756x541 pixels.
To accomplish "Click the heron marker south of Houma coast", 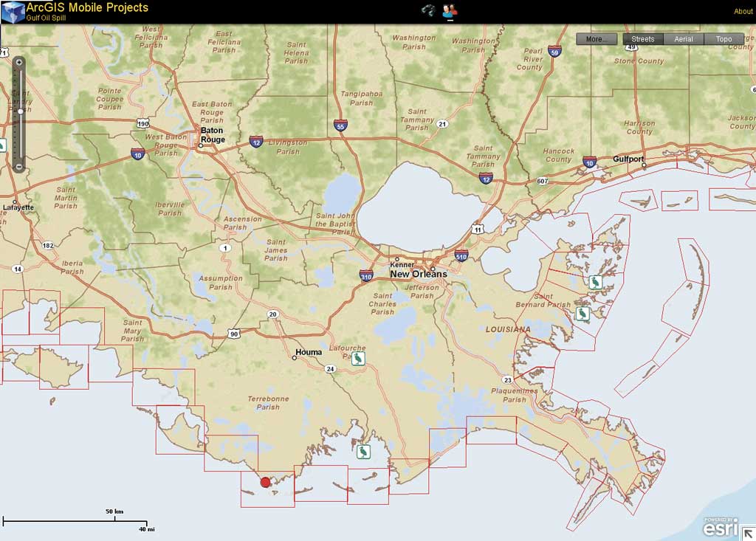I will (363, 452).
